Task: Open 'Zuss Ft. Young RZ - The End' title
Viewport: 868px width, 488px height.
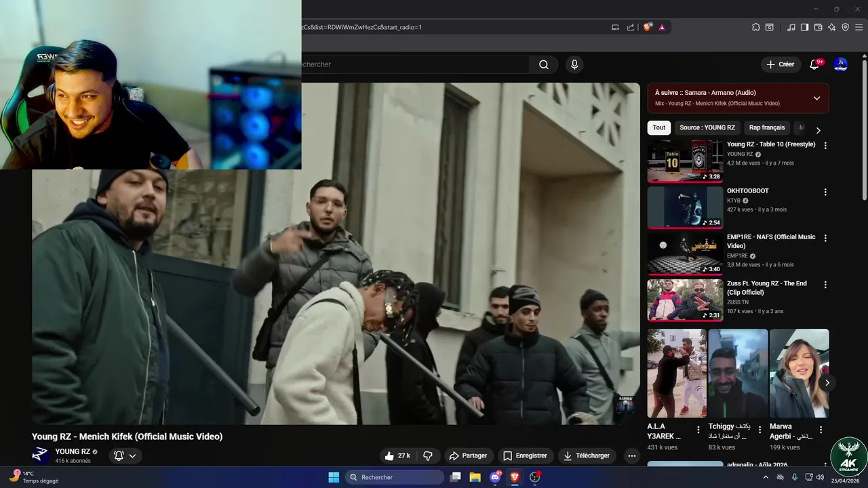Action: tap(767, 288)
